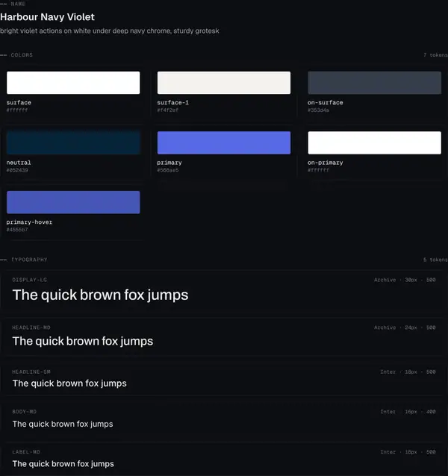
Task: Click the LABEL-MD Inter font specs
Action: pos(408,452)
